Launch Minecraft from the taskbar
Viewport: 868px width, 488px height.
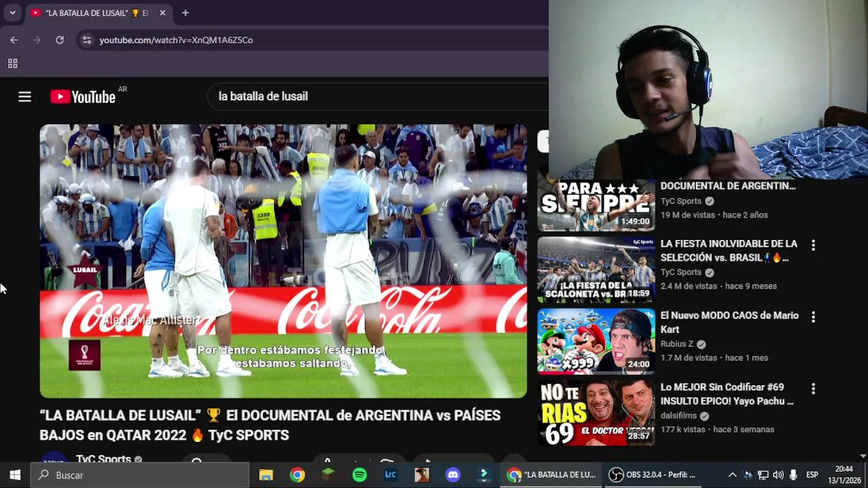tap(328, 475)
